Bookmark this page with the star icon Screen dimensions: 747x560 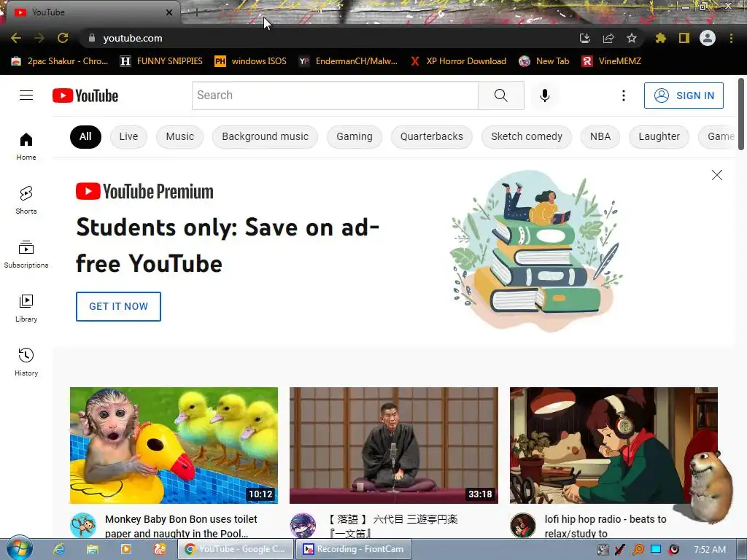tap(632, 38)
